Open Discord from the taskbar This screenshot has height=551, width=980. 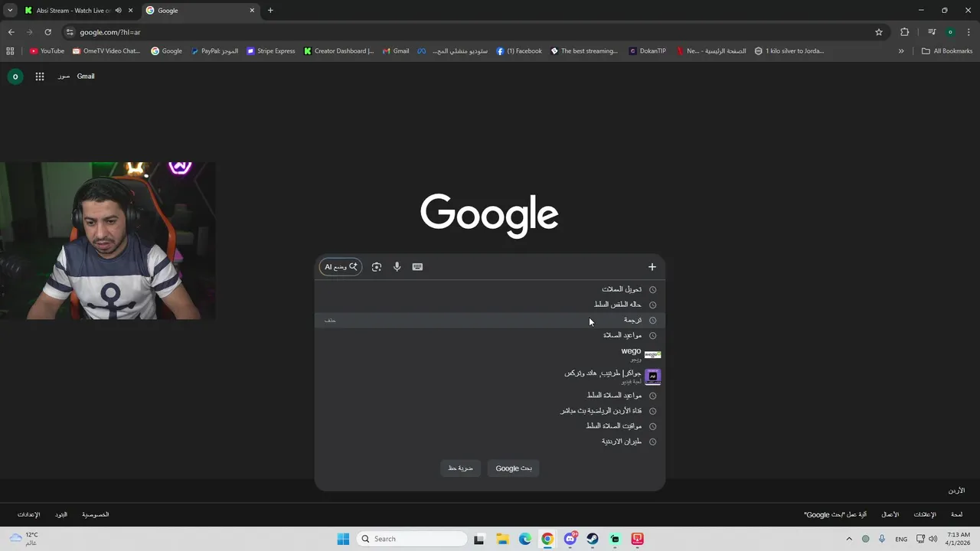570,539
